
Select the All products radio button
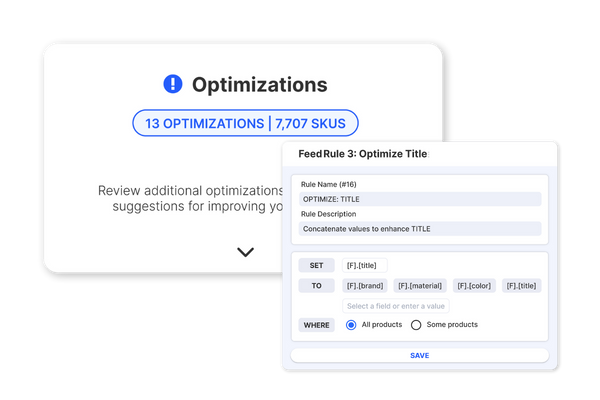coord(351,325)
